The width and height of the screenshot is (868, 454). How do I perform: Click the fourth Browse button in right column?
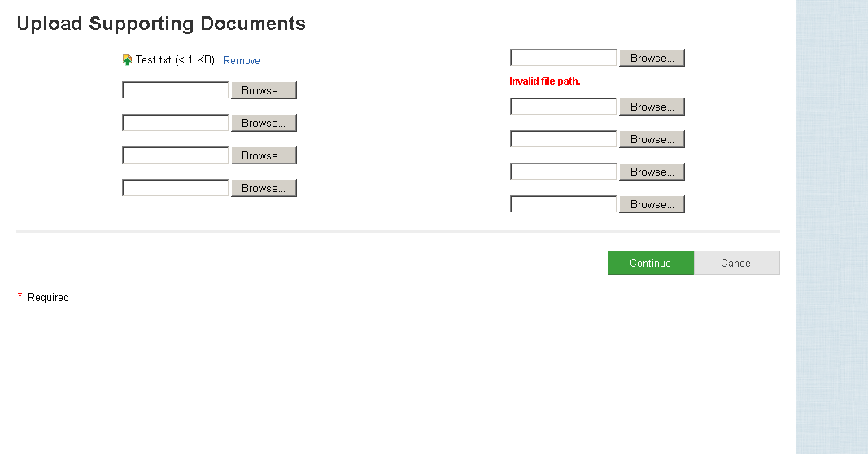[x=652, y=172]
